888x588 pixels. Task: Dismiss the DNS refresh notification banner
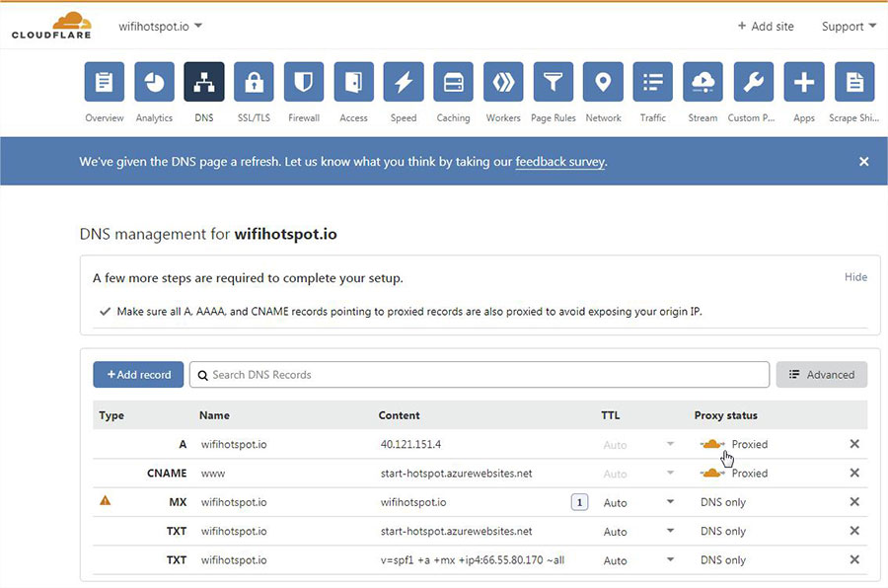863,161
